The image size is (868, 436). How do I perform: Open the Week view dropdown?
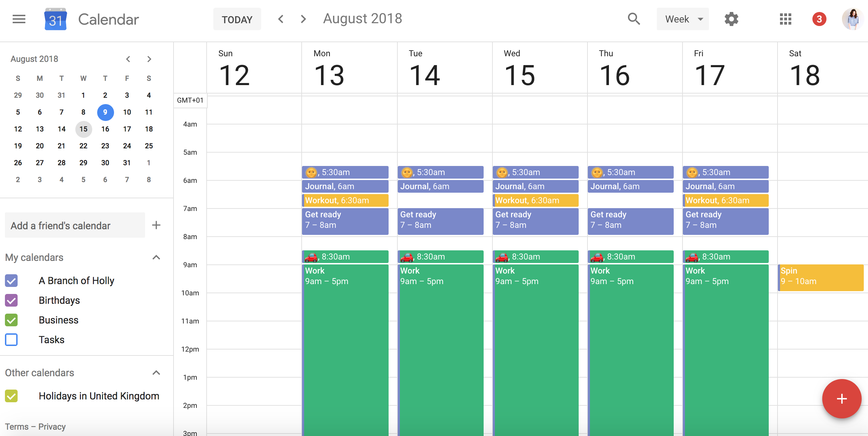point(683,19)
